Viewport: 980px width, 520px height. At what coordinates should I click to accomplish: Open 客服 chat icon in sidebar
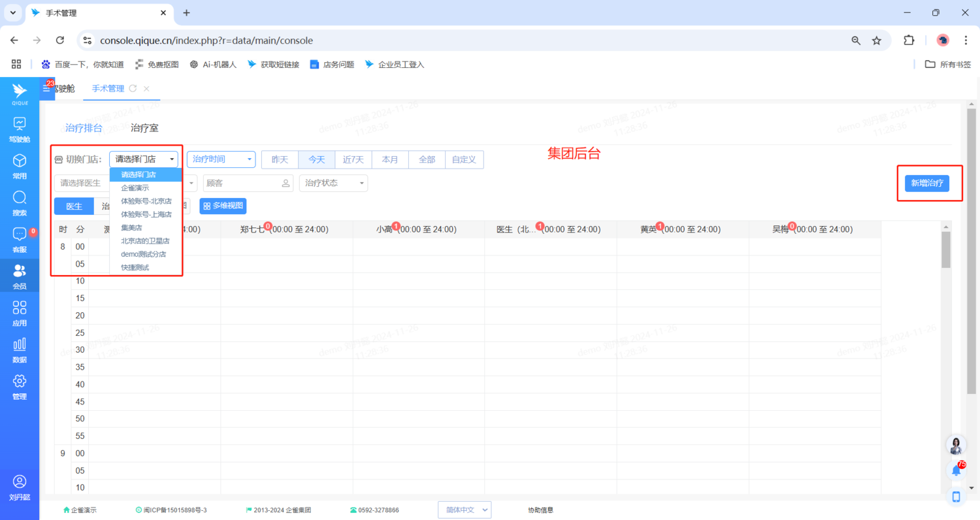pos(20,239)
